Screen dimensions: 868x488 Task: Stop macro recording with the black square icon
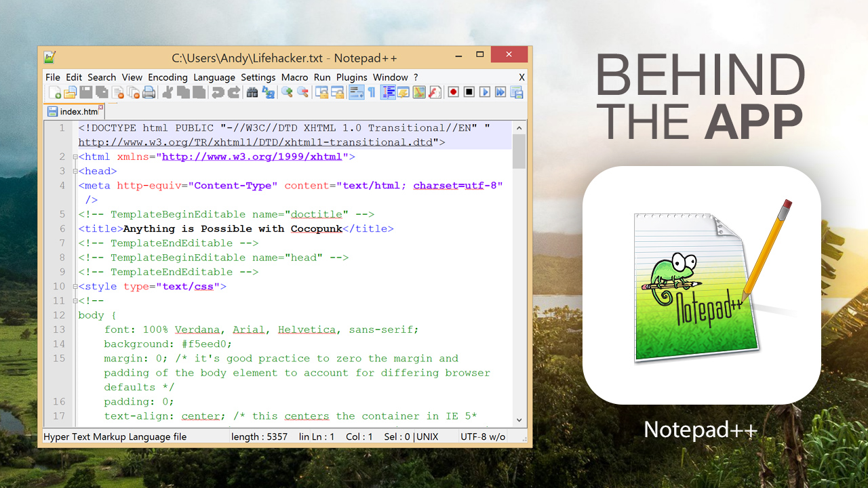pyautogui.click(x=469, y=92)
